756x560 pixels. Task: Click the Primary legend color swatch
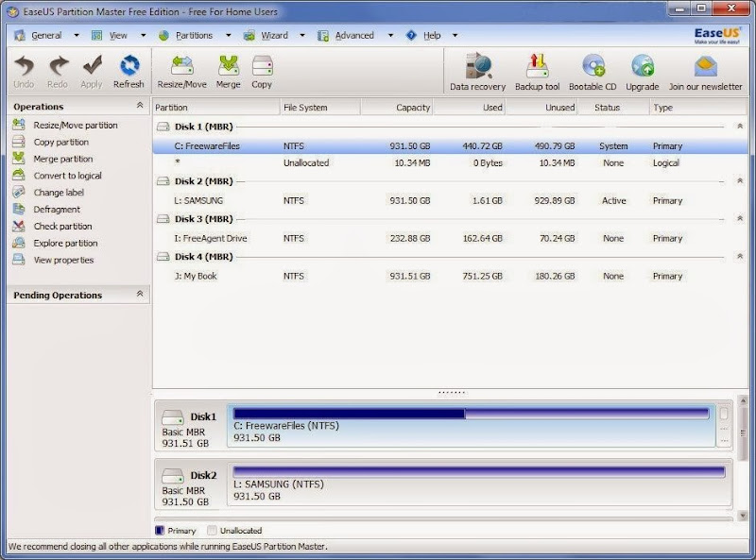click(x=160, y=530)
